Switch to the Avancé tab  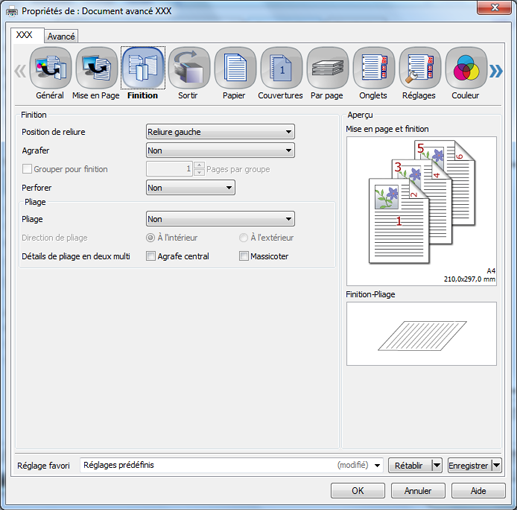61,36
